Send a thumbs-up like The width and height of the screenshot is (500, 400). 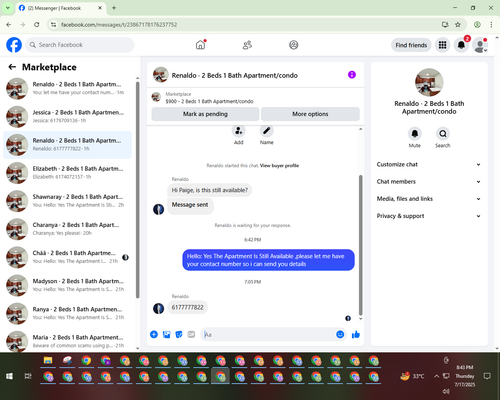[x=356, y=334]
